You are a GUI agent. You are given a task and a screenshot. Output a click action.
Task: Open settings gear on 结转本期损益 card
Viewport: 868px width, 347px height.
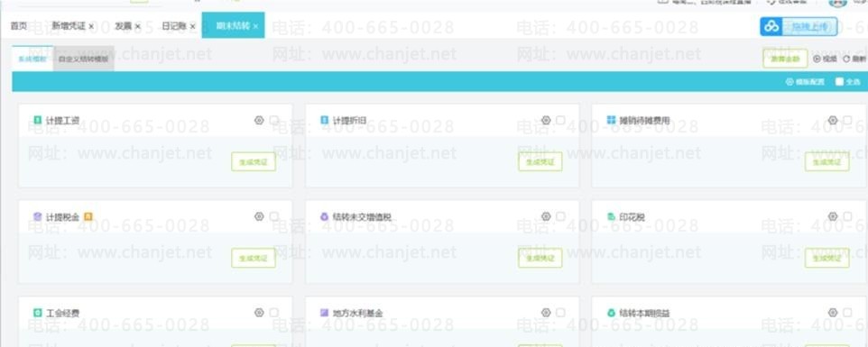pos(833,313)
